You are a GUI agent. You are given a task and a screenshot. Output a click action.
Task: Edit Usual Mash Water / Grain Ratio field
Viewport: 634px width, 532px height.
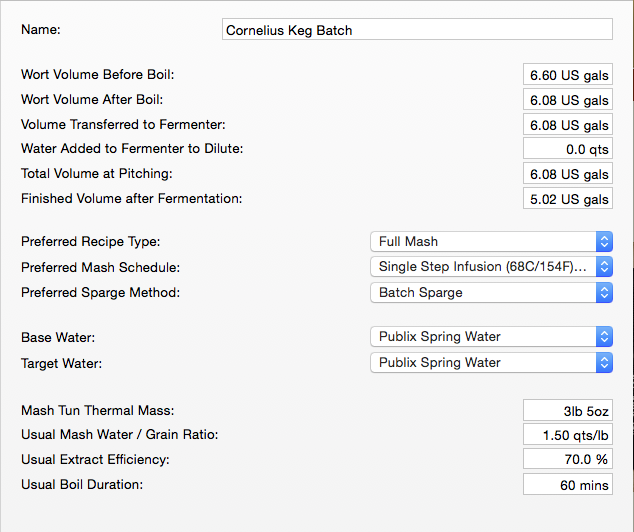(x=568, y=435)
